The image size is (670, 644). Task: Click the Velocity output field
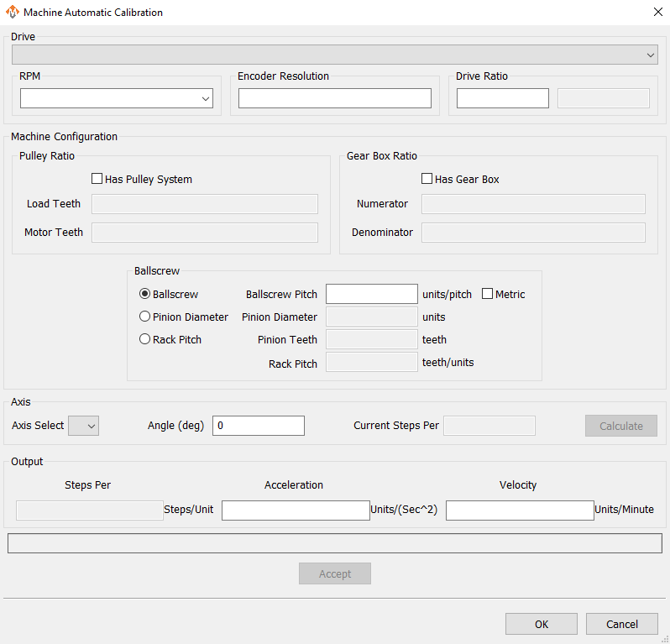coord(520,510)
